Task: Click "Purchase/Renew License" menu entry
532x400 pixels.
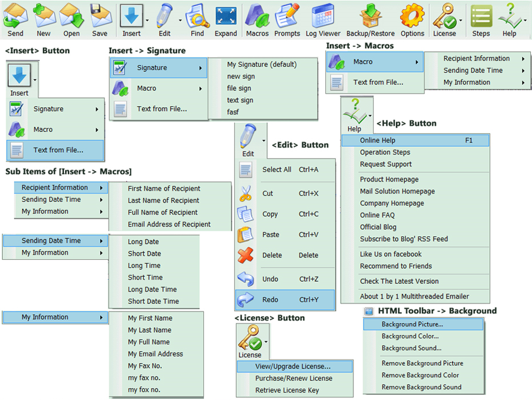Action: 293,378
